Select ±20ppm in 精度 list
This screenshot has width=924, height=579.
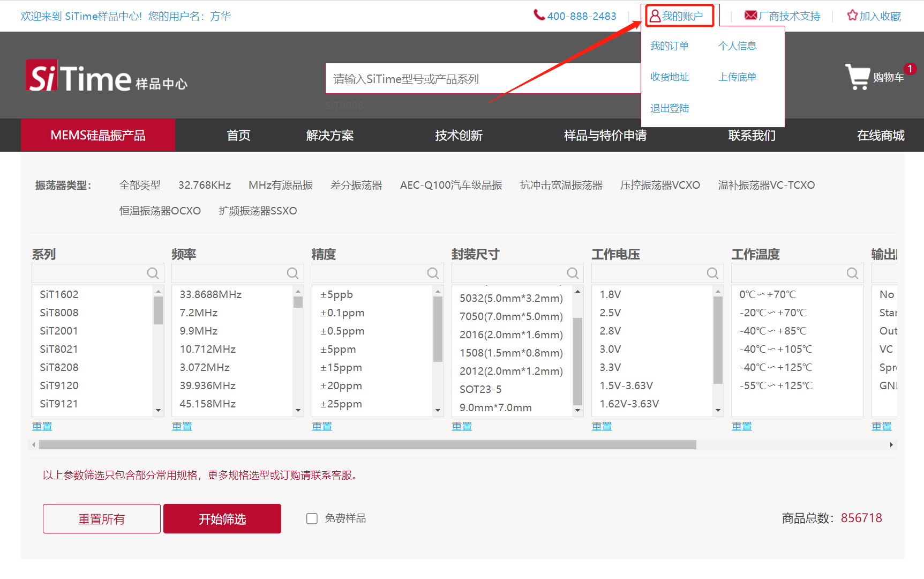[x=341, y=385]
